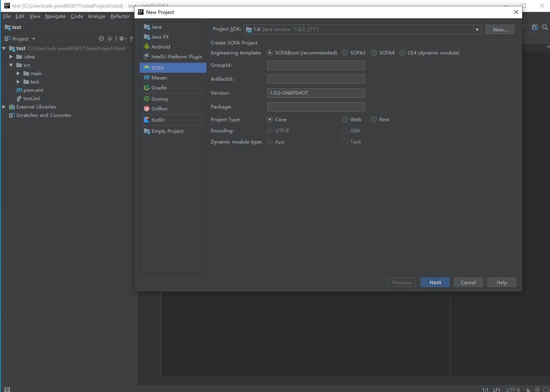Click tool window toggle icon in status bar
This screenshot has width=550, height=392.
click(x=7, y=389)
